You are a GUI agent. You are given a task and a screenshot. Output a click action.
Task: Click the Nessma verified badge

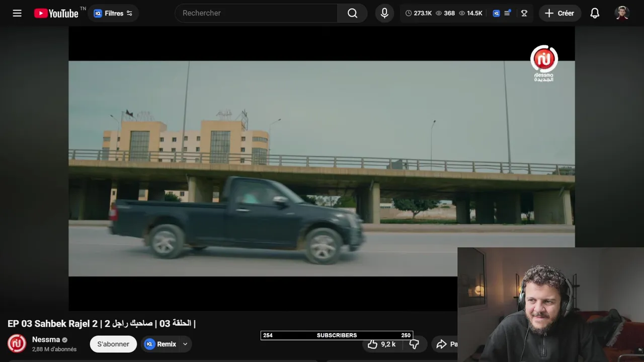pos(64,340)
